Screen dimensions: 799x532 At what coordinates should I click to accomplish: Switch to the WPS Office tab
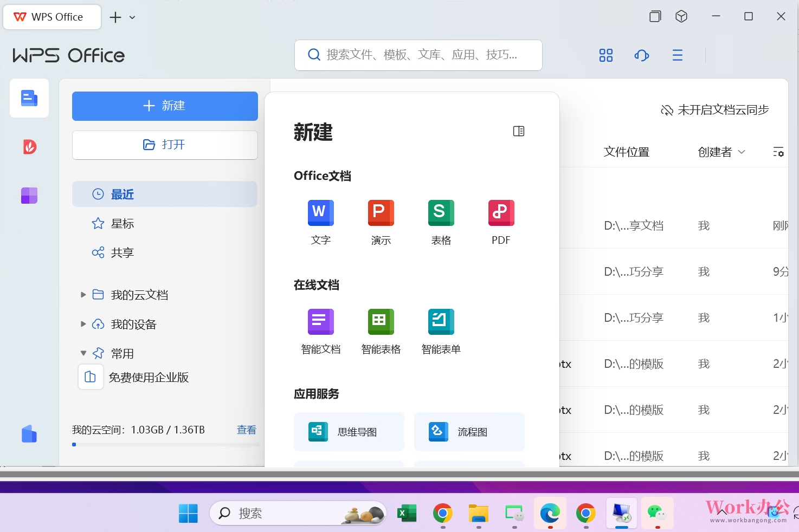coord(52,17)
